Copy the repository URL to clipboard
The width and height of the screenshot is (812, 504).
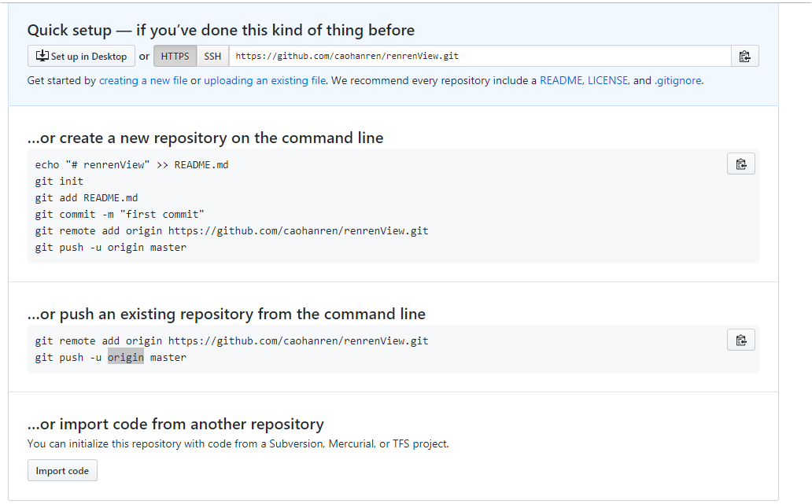[744, 57]
